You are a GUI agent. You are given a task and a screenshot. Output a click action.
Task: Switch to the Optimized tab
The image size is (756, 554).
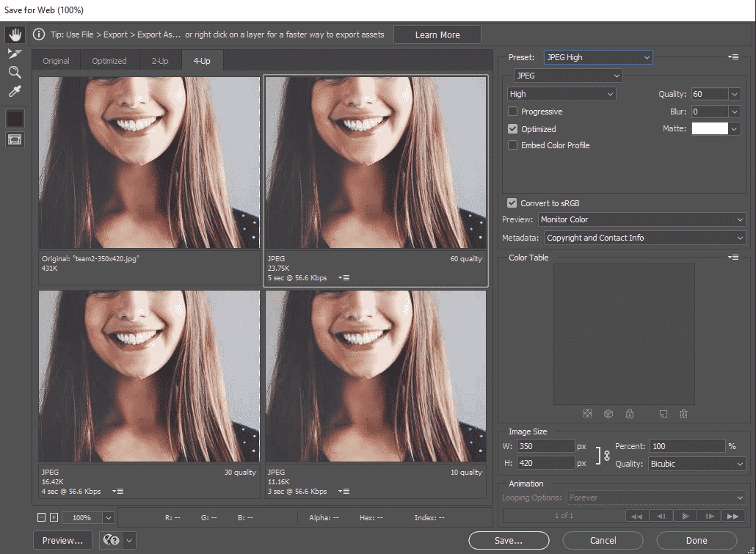click(x=109, y=61)
